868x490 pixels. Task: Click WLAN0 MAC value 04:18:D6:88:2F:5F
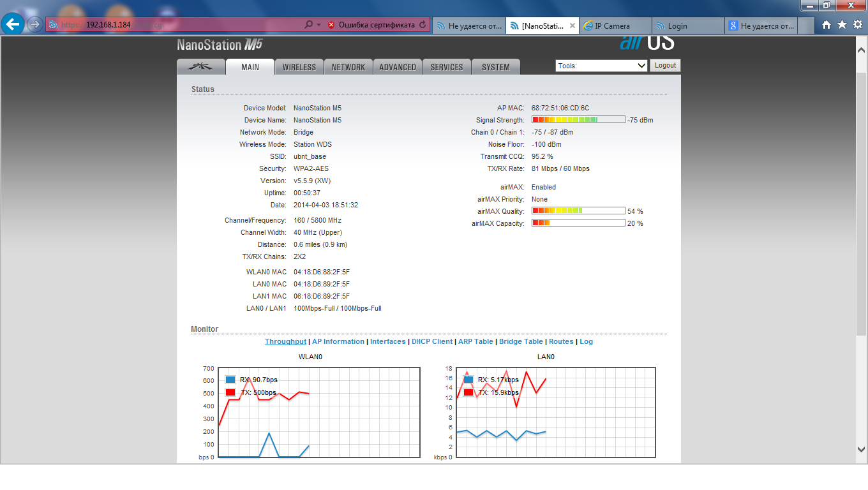[x=322, y=272]
